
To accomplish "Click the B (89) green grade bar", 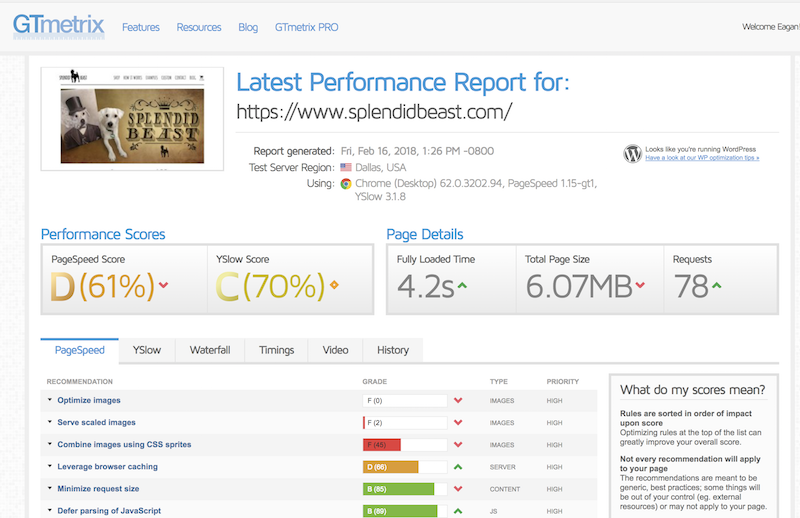I will (x=405, y=511).
